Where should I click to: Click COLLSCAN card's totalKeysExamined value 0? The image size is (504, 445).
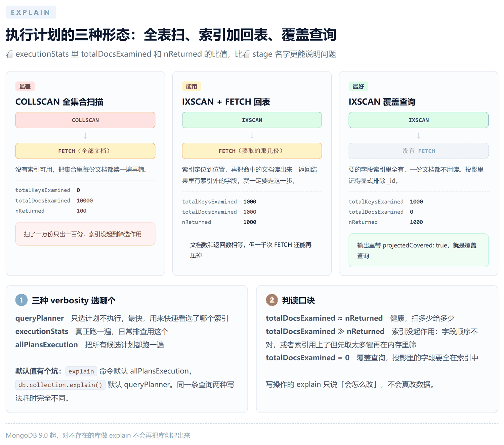tap(78, 190)
